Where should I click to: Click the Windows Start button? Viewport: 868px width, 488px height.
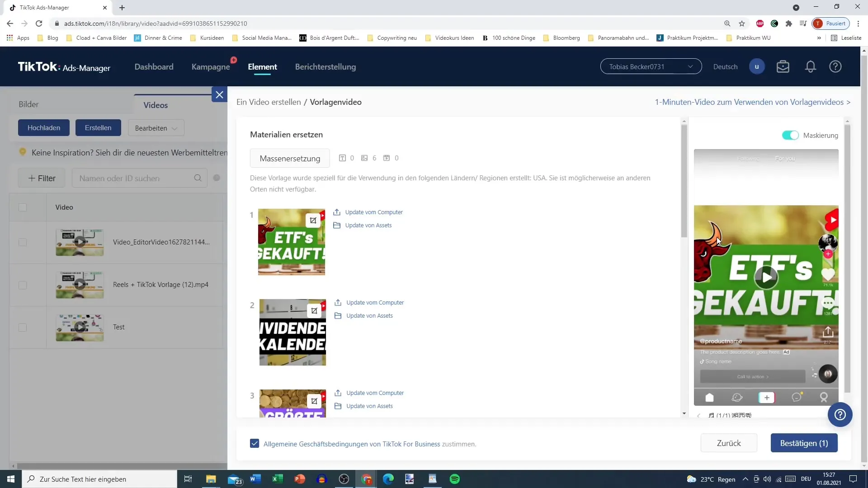11,479
